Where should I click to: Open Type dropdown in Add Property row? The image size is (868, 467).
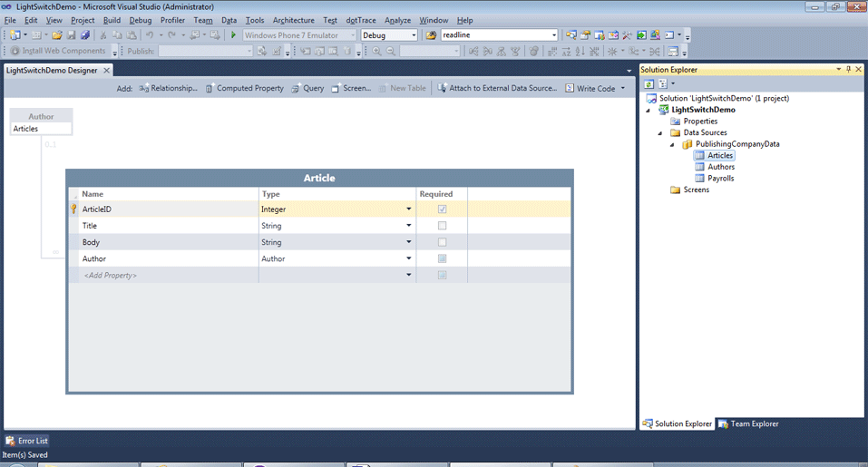(408, 275)
